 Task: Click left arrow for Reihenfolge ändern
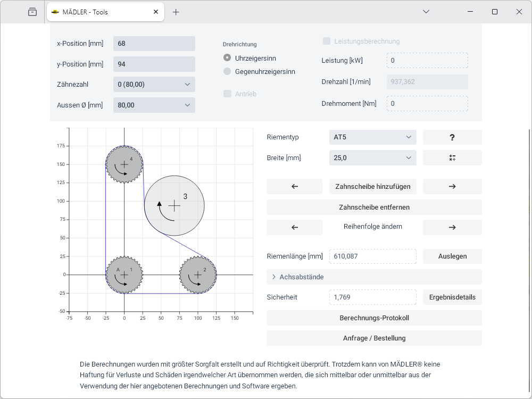click(x=294, y=227)
